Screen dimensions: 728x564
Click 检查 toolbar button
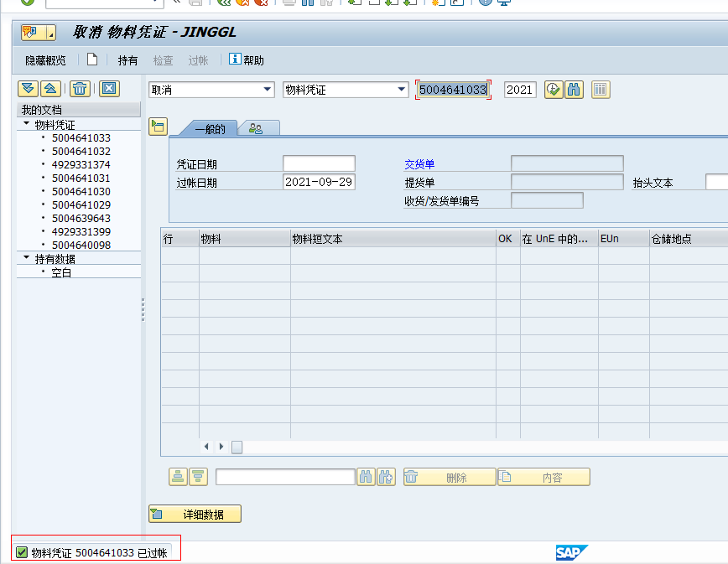pos(163,60)
